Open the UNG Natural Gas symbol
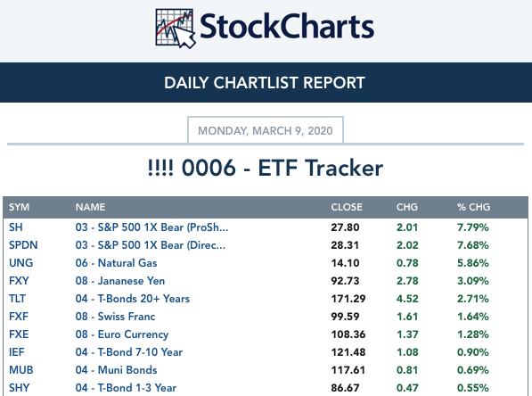The height and width of the screenshot is (396, 532). pyautogui.click(x=20, y=263)
